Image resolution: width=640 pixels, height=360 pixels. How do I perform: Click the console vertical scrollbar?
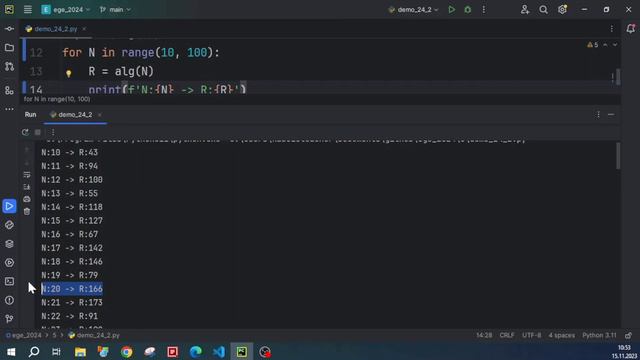(618, 156)
